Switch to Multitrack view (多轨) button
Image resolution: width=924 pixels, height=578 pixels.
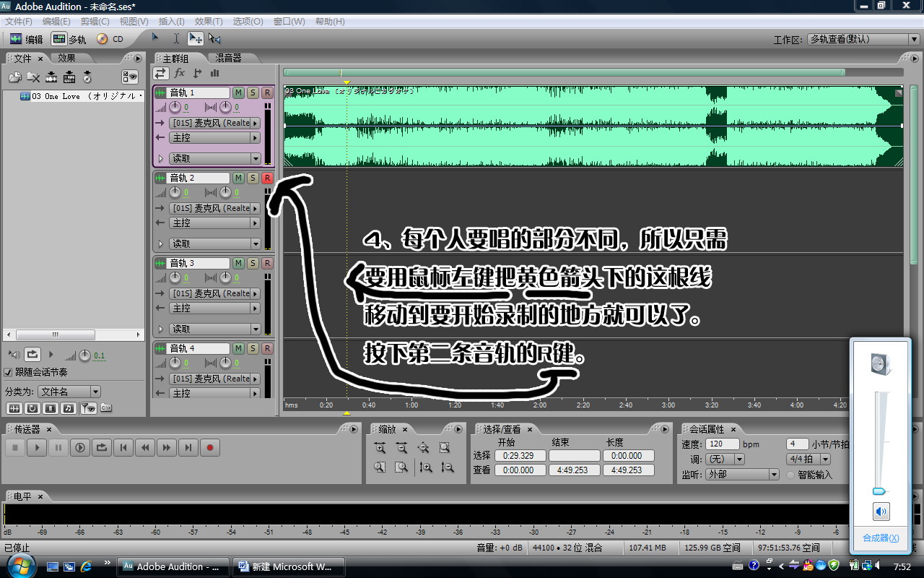(x=69, y=39)
